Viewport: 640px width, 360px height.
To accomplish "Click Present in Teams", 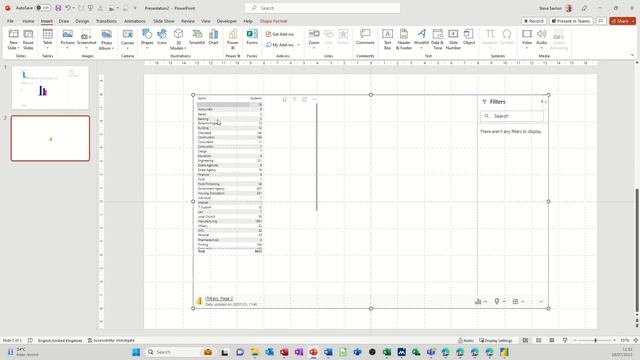I will click(571, 21).
